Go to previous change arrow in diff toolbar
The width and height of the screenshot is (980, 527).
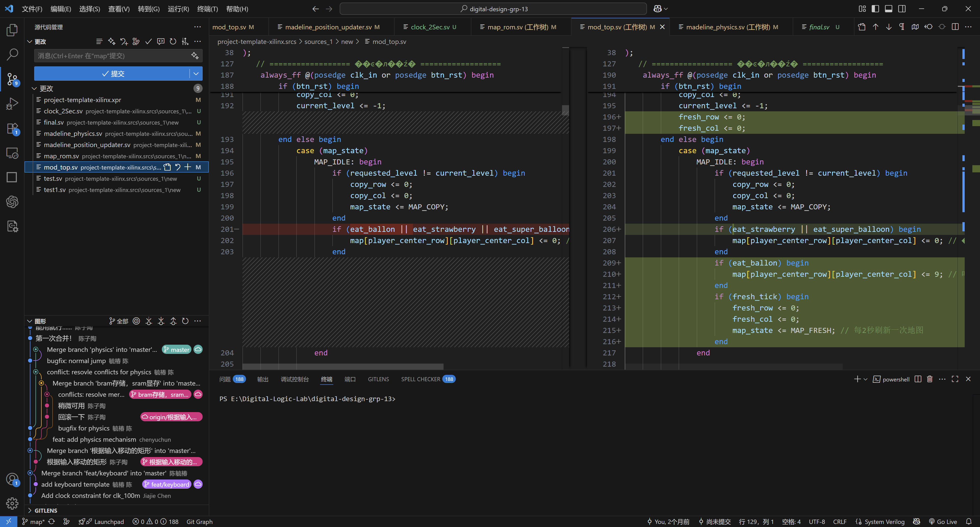(x=875, y=27)
